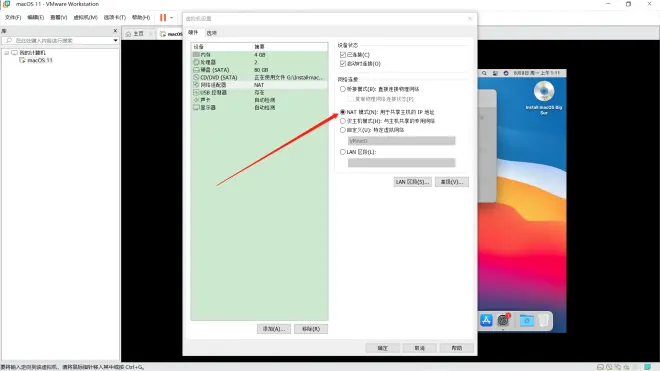
Task: Select the 内存 memory device icon
Action: point(196,55)
